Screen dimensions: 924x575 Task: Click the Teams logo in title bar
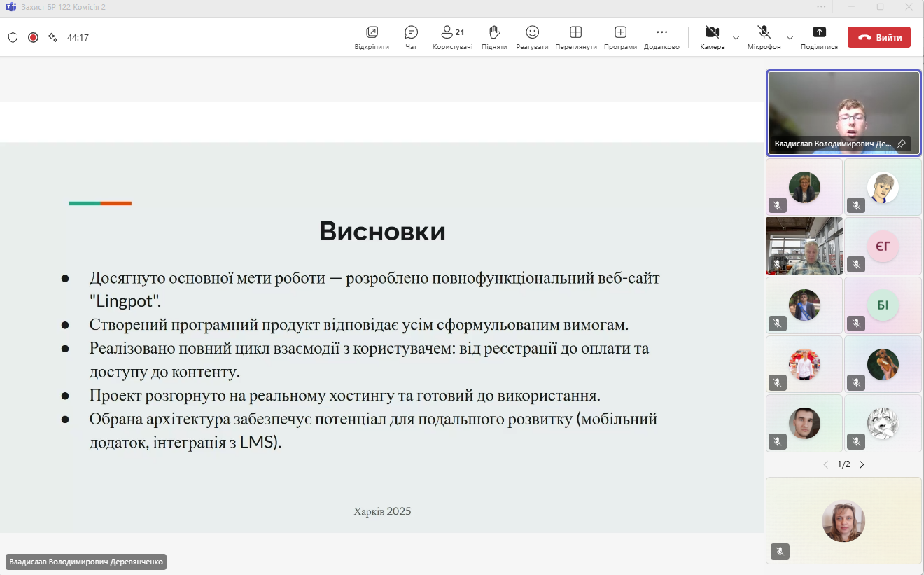[10, 7]
